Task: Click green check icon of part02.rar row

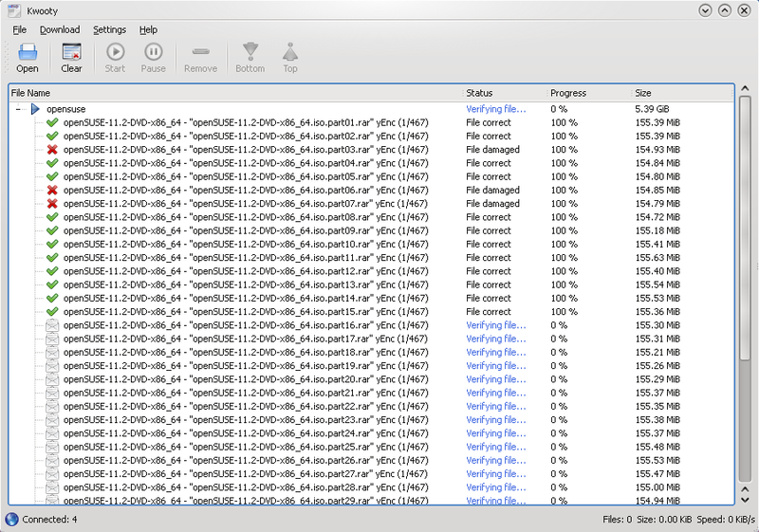Action: click(x=52, y=137)
